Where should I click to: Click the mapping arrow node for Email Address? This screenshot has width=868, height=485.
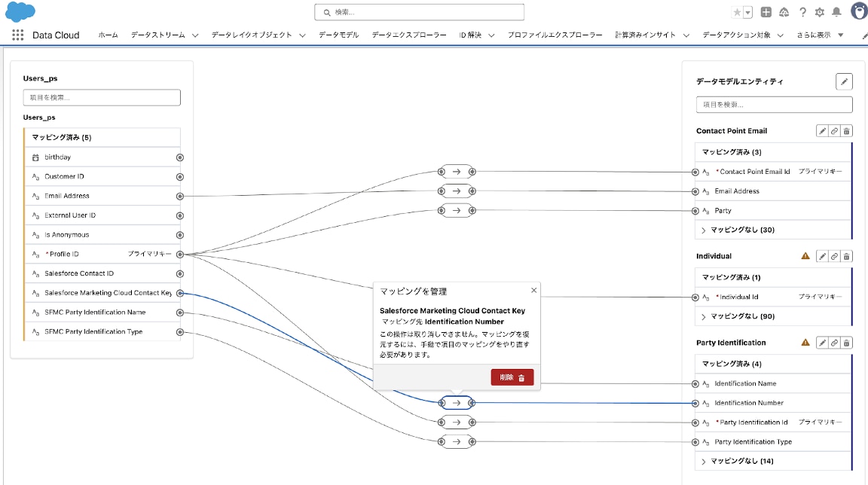(456, 191)
